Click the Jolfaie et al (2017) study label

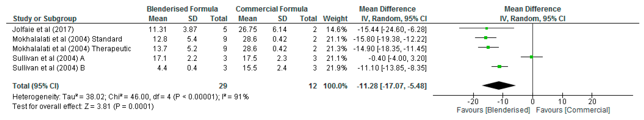[43, 29]
